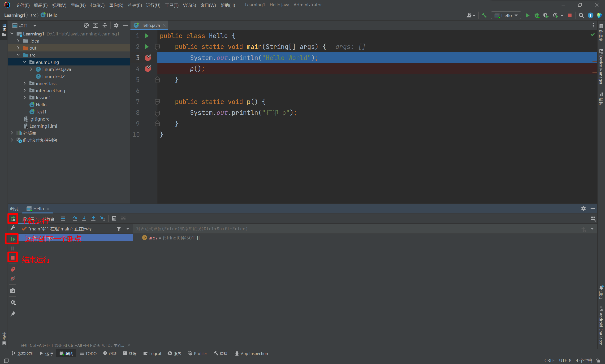Click the Build hammer icon in toolbar
The image size is (605, 364).
coord(484,15)
